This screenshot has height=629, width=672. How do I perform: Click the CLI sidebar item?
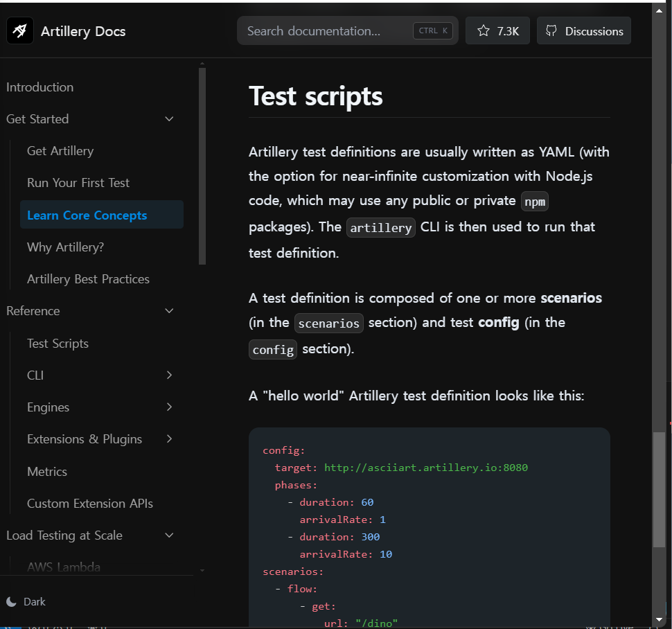point(35,375)
